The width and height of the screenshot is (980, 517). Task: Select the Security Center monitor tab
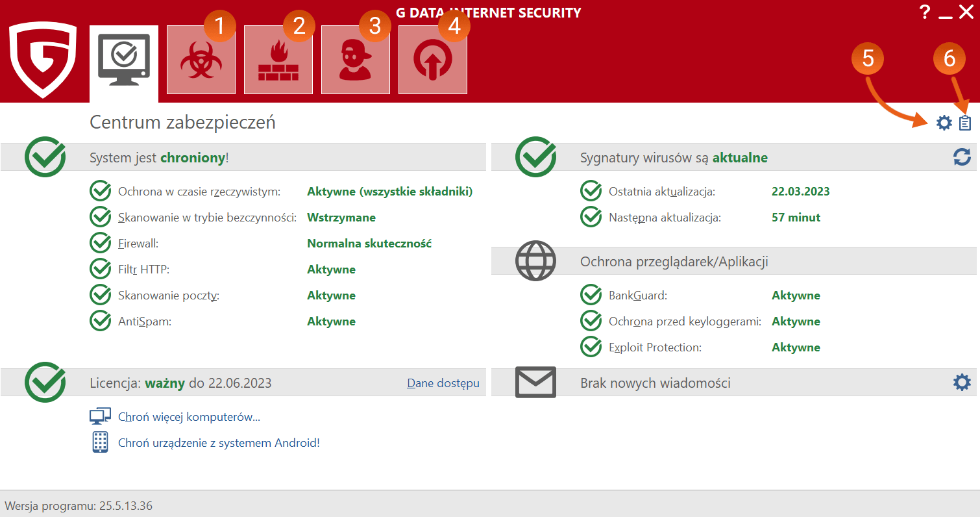pyautogui.click(x=123, y=62)
